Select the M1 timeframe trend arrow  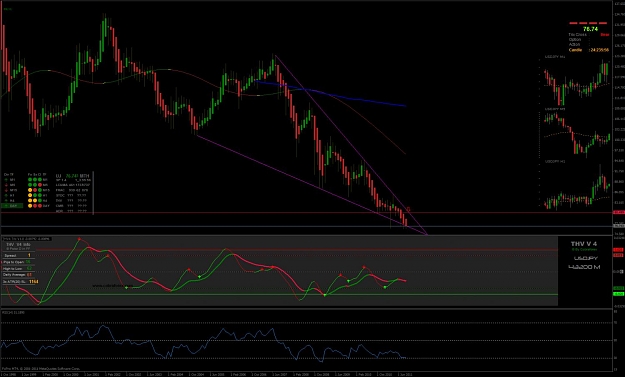pyautogui.click(x=6, y=179)
